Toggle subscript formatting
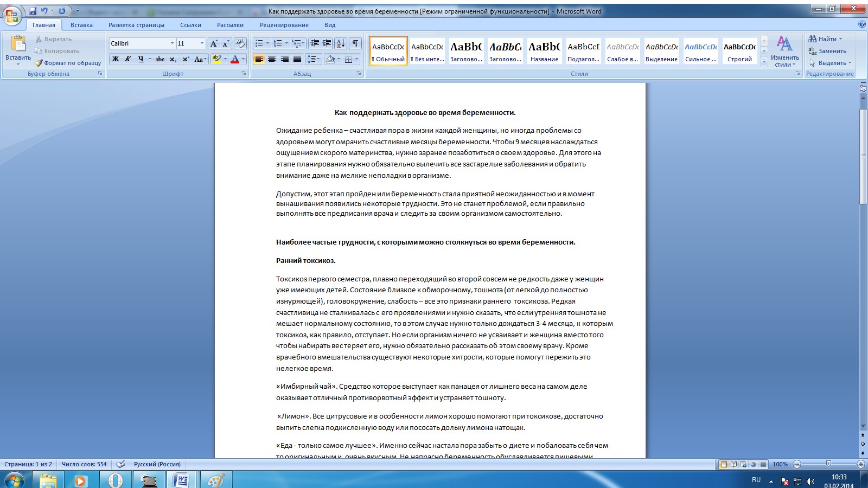The image size is (868, 488). click(173, 59)
